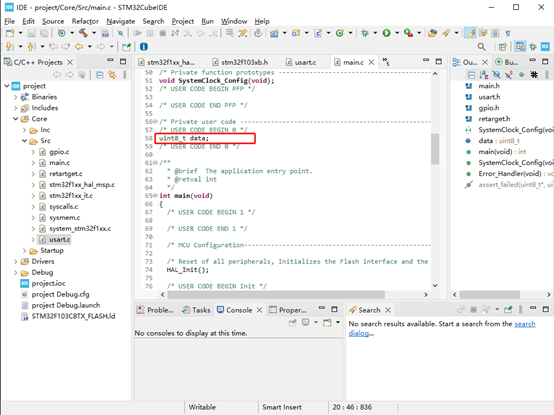The width and height of the screenshot is (554, 415).
Task: Click the blue information icon
Action: 143,47
